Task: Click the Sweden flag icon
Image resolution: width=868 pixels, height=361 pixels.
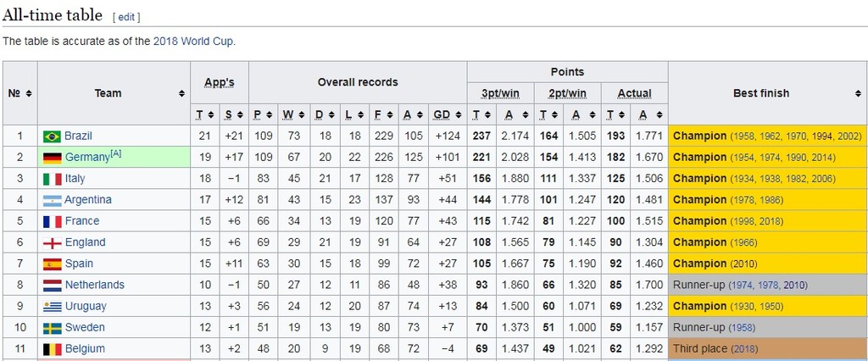Action: 52,327
